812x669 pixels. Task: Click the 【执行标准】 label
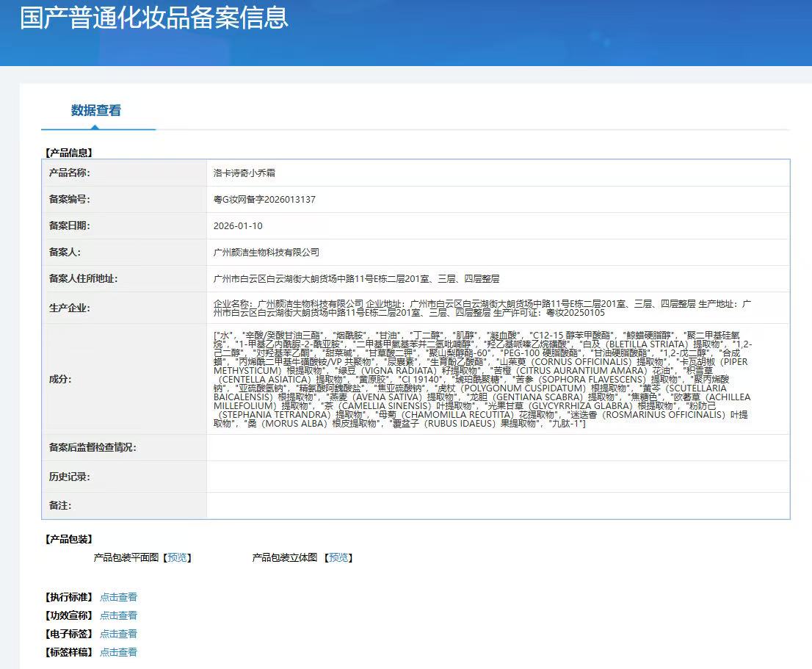point(69,597)
